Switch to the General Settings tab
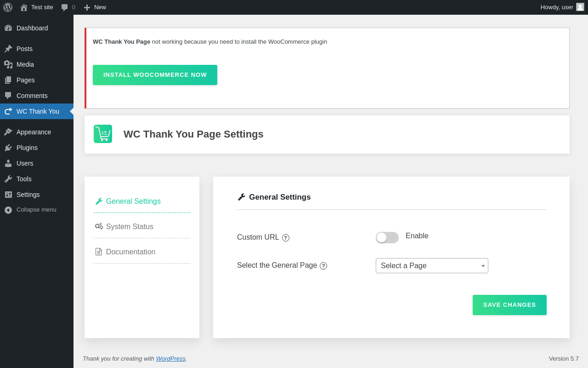Viewport: 588px width, 368px height. (142, 201)
